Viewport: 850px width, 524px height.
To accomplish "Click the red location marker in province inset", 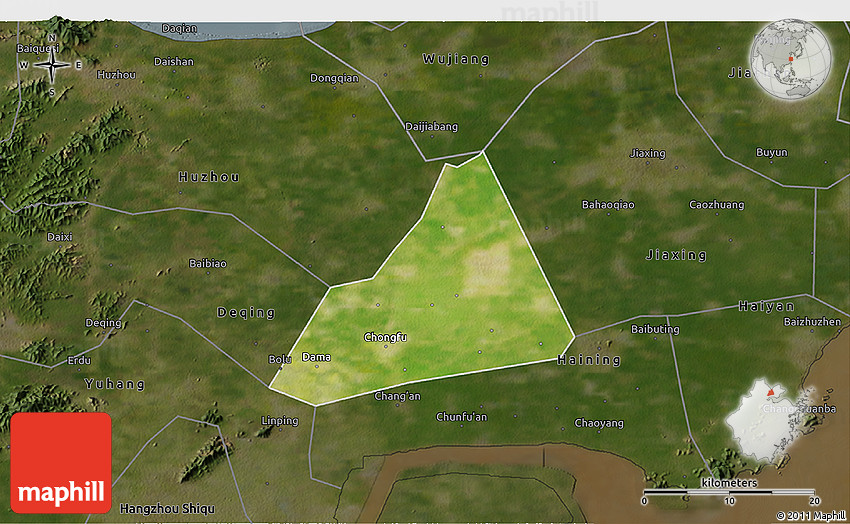I will [x=770, y=406].
